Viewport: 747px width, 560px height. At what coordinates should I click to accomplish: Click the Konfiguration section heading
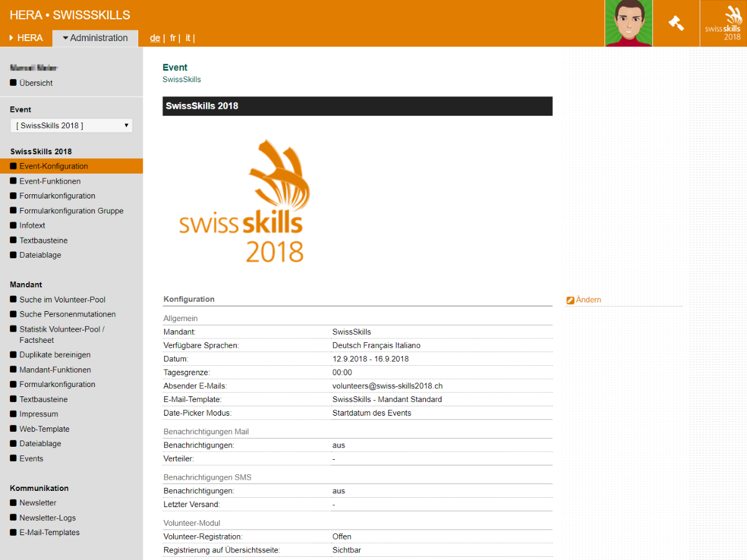coord(189,299)
